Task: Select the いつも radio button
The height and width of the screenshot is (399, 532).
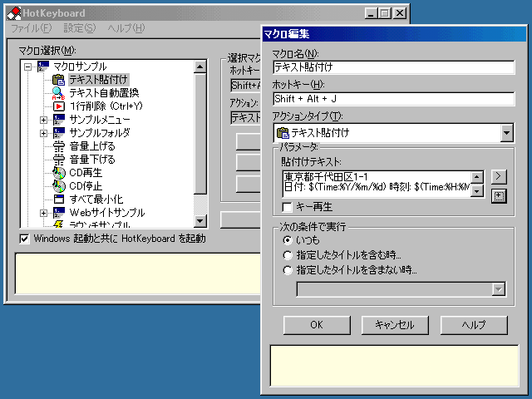Action: coord(288,240)
